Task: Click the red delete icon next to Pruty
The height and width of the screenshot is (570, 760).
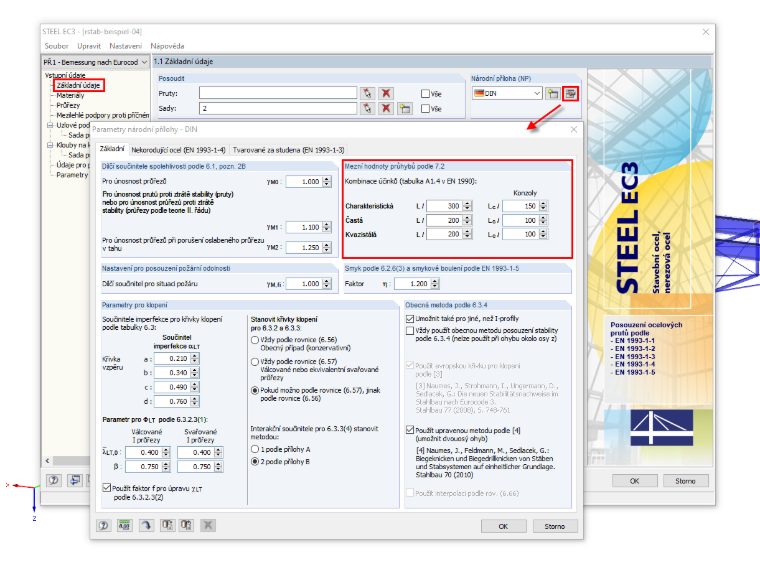Action: tap(386, 93)
